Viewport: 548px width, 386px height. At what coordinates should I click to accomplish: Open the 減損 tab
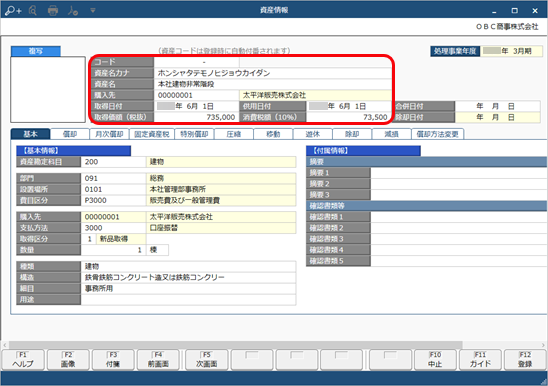[x=391, y=134]
